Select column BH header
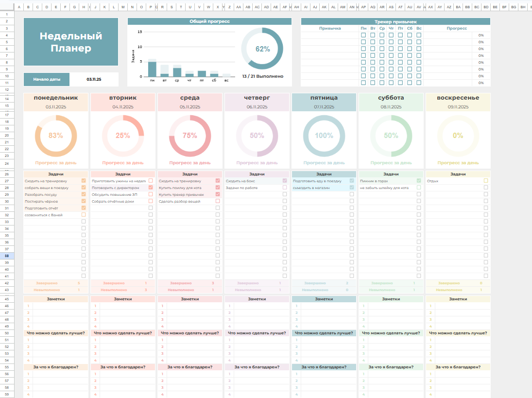Image resolution: width=532 pixels, height=398 pixels. (x=523, y=7)
